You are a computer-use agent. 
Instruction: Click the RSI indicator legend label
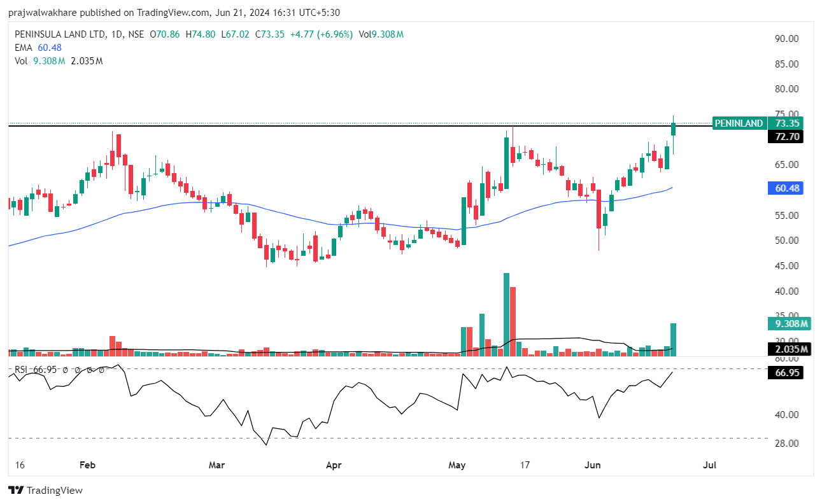[23, 370]
